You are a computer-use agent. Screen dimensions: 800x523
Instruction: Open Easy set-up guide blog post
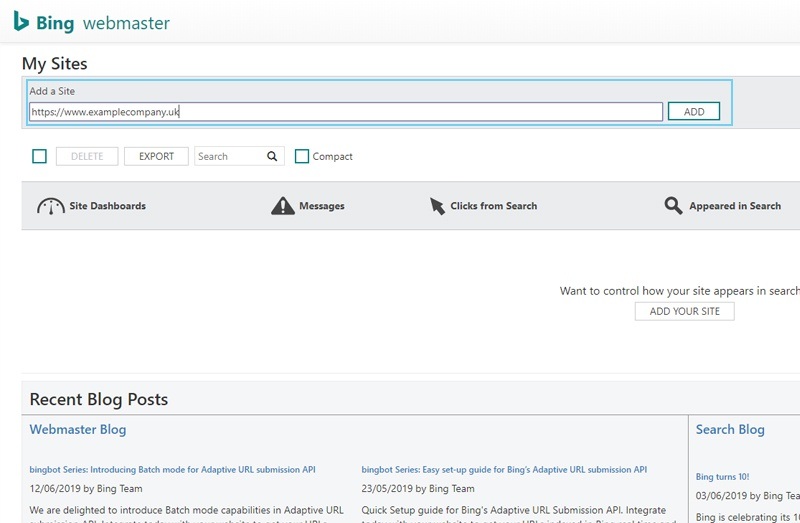pos(504,469)
